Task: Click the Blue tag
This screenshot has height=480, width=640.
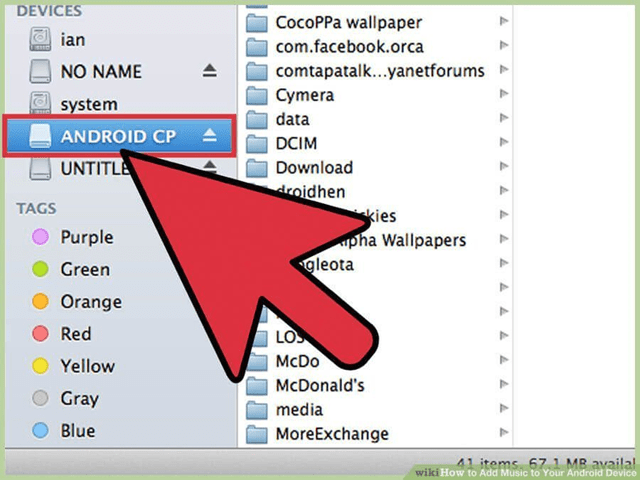Action: click(77, 430)
